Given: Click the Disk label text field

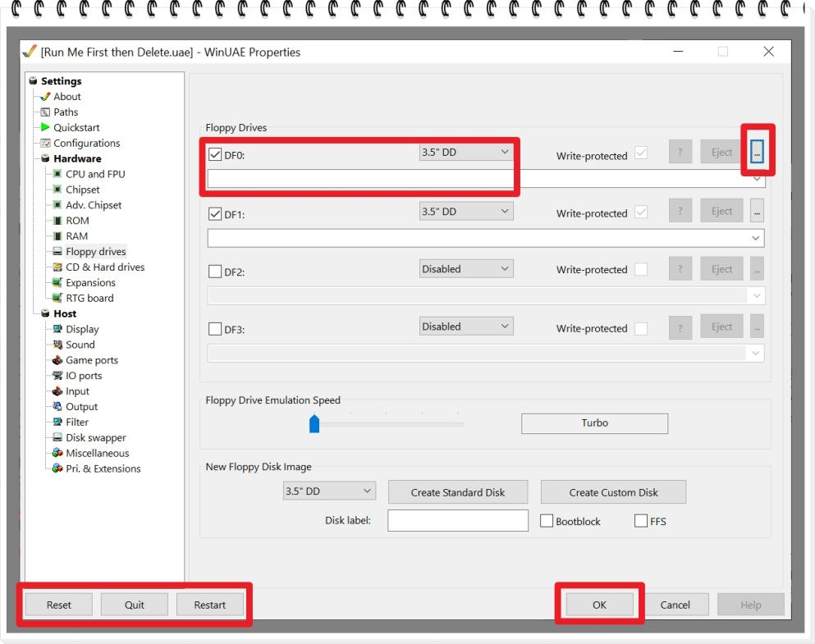Looking at the screenshot, I should pos(457,521).
